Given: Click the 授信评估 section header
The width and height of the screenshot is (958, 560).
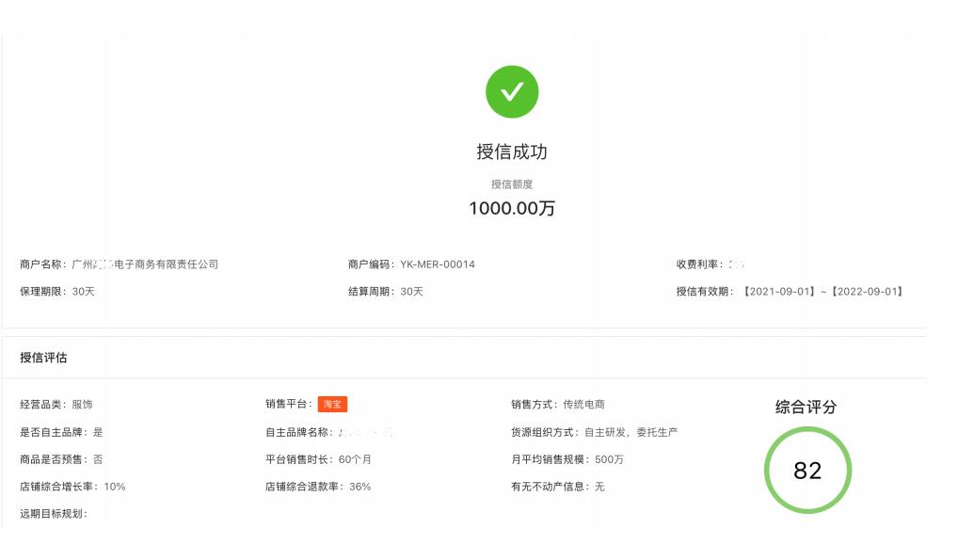Looking at the screenshot, I should (43, 358).
